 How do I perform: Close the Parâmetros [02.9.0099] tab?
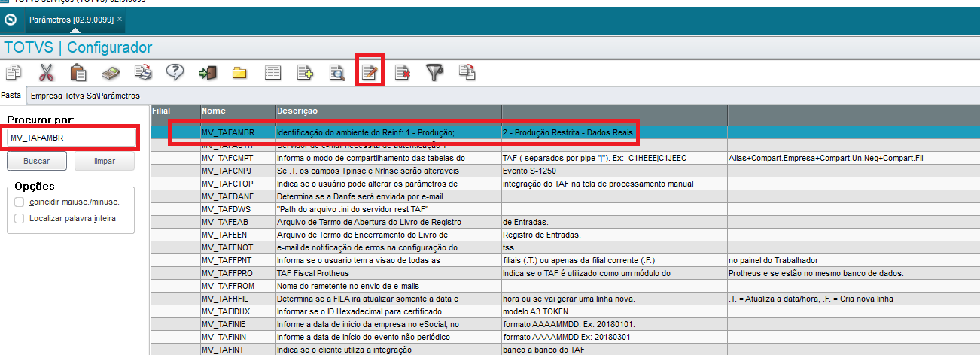tap(120, 18)
